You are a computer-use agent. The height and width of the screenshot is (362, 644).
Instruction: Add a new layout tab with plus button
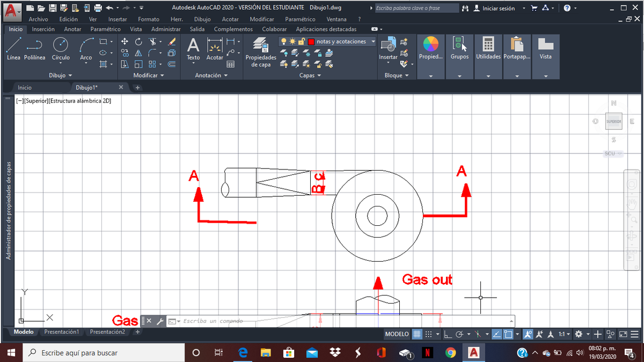pos(137,332)
